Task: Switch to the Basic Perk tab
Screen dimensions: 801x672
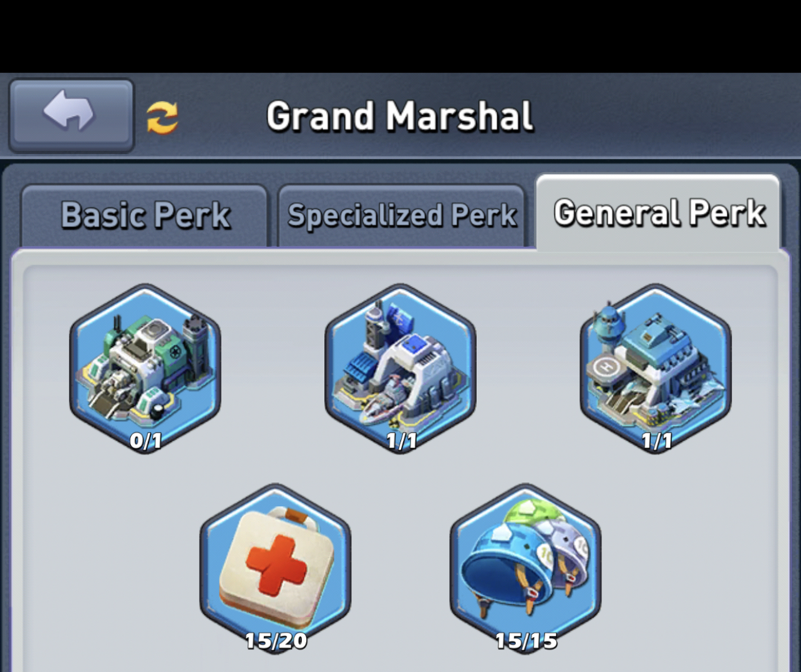Action: (145, 216)
